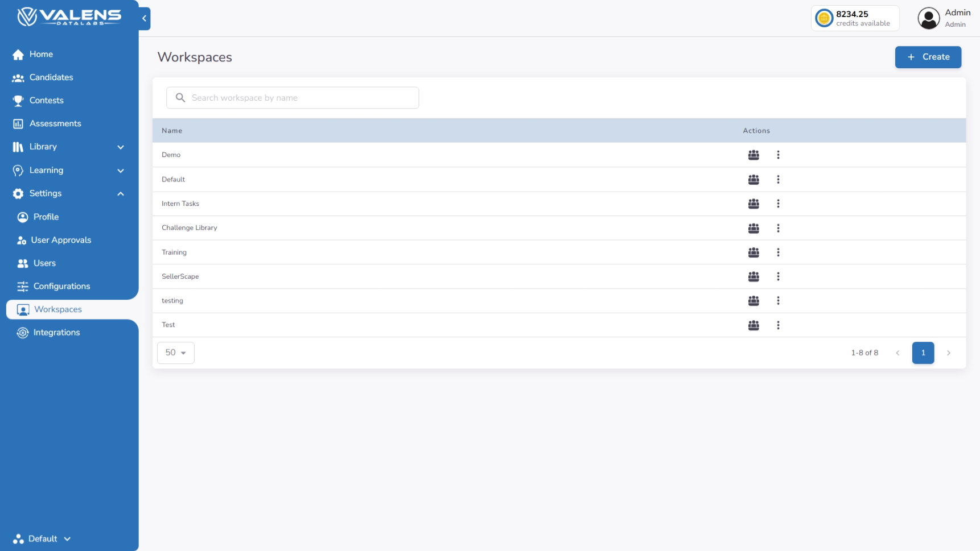Collapse the Settings sidebar menu
Screen dimensions: 980x551
pyautogui.click(x=121, y=193)
